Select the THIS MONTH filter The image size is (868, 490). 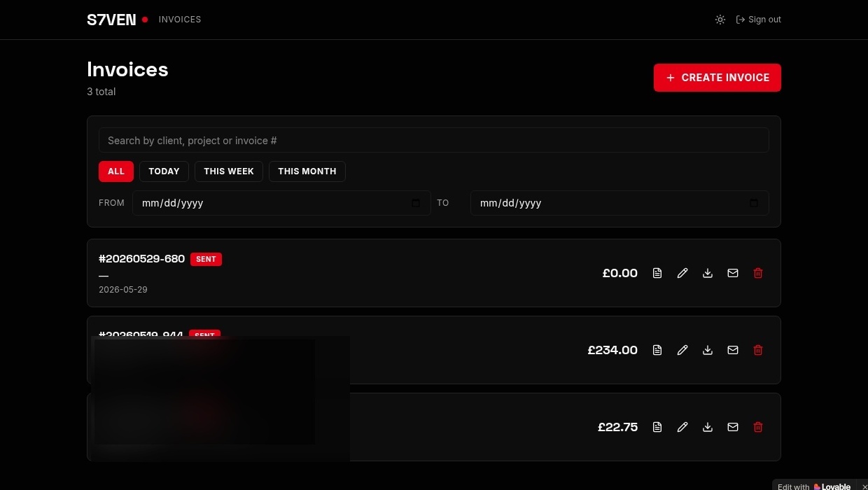click(307, 171)
